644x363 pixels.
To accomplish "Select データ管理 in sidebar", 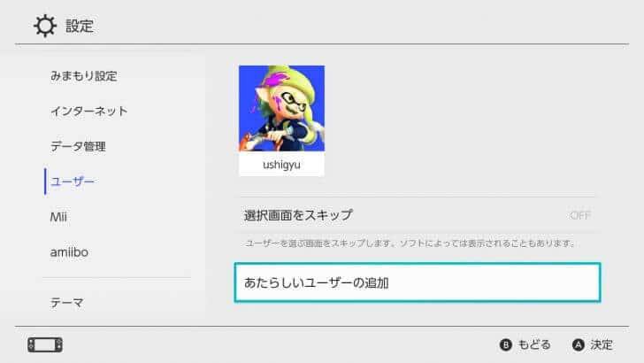I will click(x=78, y=146).
